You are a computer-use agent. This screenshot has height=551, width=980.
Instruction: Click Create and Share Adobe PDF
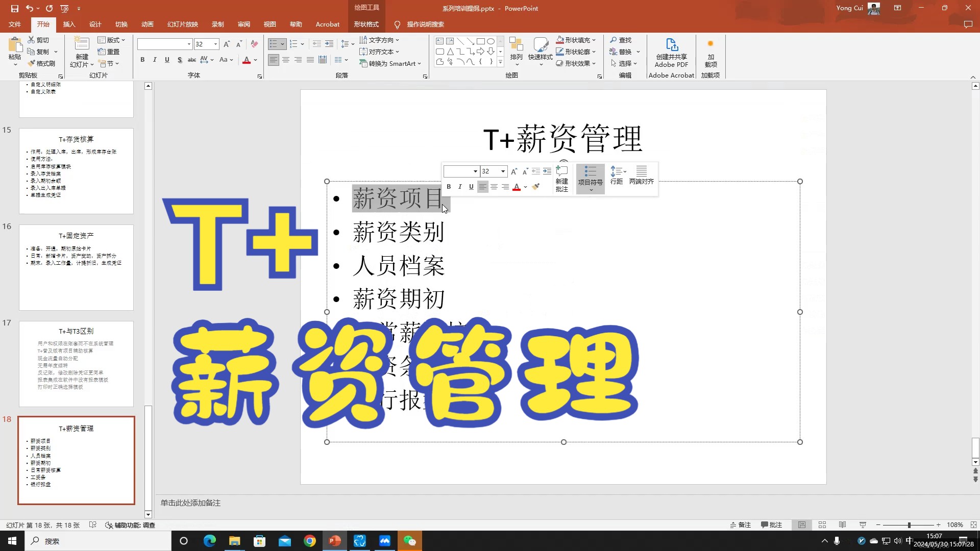click(671, 53)
